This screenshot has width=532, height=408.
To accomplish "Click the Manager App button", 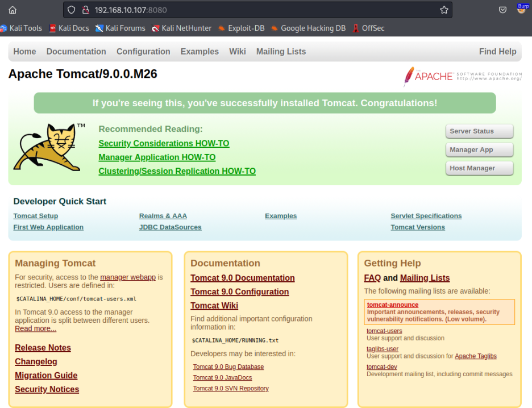I will pos(479,149).
